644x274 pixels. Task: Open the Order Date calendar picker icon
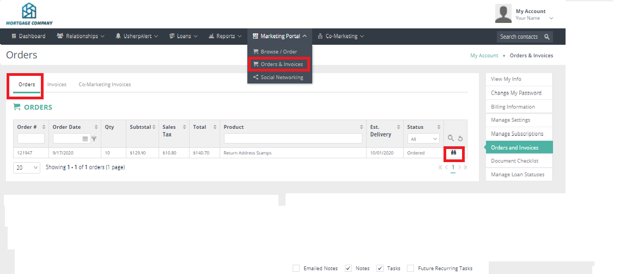[x=85, y=139]
